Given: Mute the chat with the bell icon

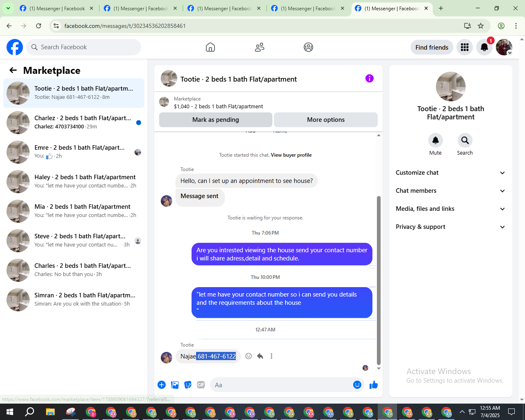Looking at the screenshot, I should 436,140.
